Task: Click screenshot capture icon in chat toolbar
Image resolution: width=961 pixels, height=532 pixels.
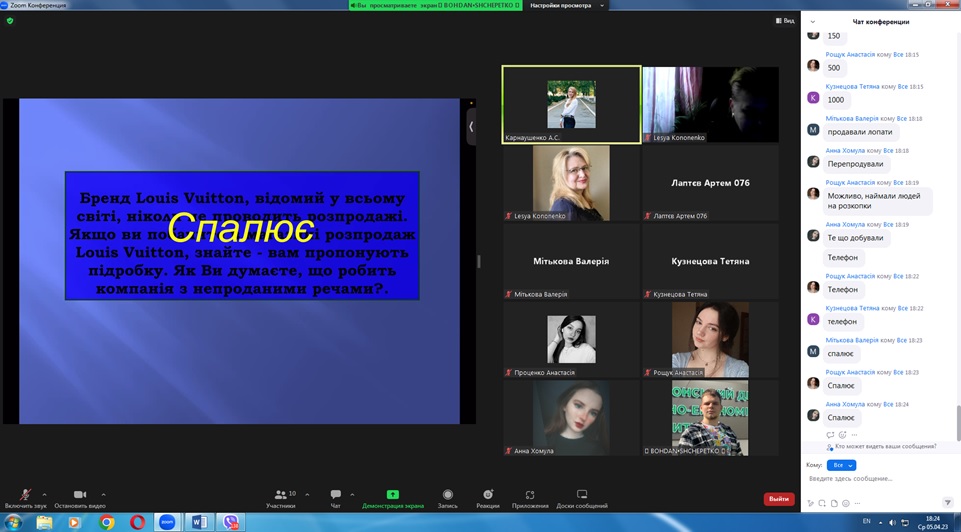Action: 822,503
